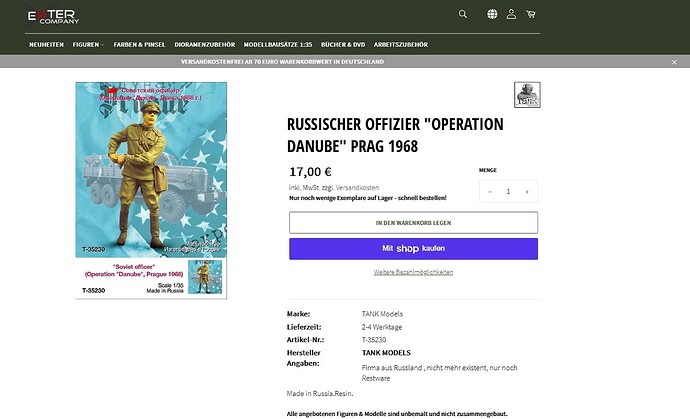Expand the Figuren dropdown menu
690x419 pixels.
click(88, 44)
